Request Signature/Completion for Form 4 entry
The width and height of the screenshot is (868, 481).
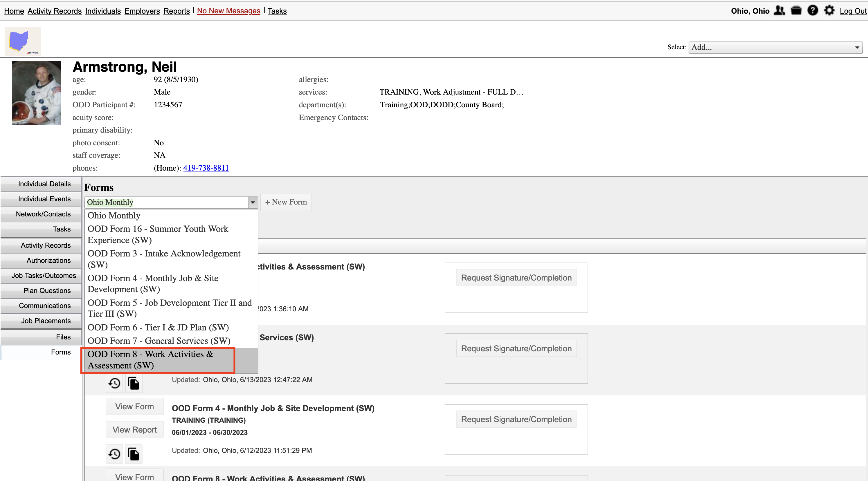coord(516,419)
